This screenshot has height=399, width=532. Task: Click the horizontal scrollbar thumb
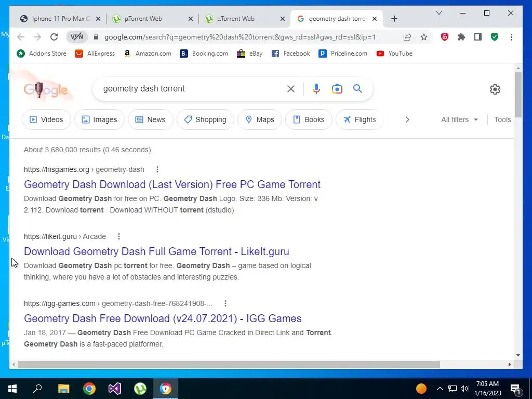pos(229,364)
